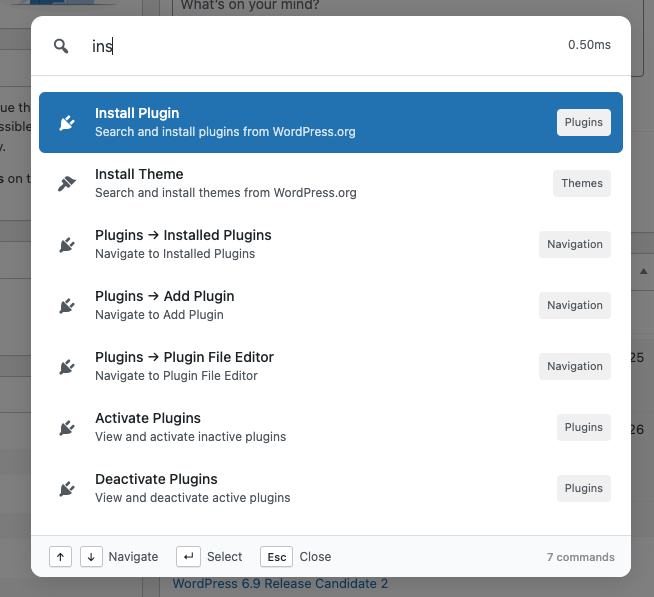Click the Esc close key button

(276, 557)
